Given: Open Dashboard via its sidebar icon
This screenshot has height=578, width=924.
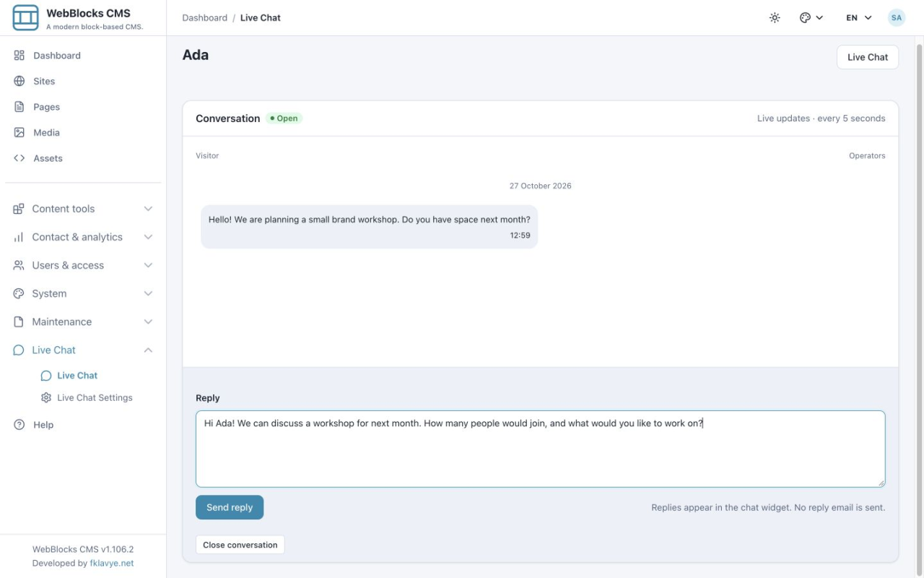Looking at the screenshot, I should tap(19, 56).
